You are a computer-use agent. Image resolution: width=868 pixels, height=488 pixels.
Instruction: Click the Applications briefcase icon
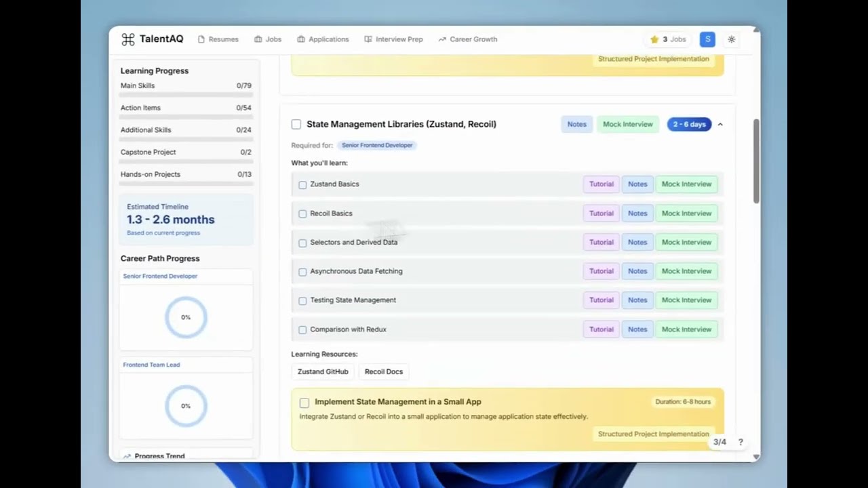coord(301,39)
